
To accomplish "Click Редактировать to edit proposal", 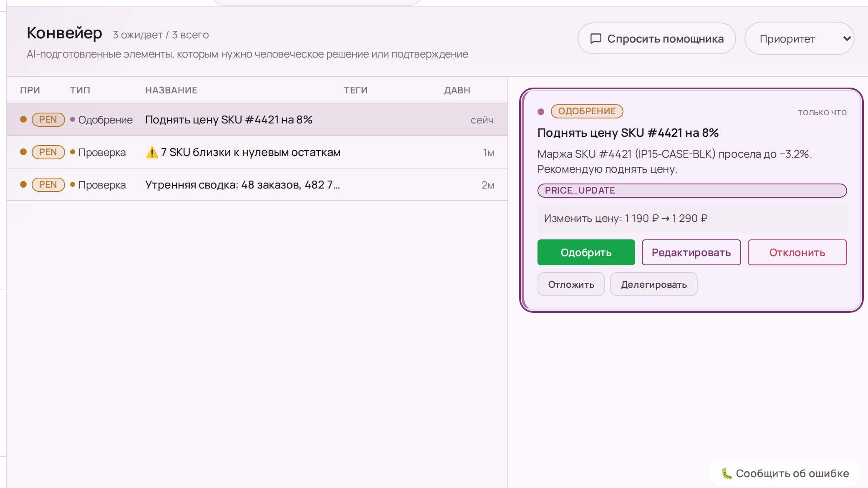I will pos(691,252).
